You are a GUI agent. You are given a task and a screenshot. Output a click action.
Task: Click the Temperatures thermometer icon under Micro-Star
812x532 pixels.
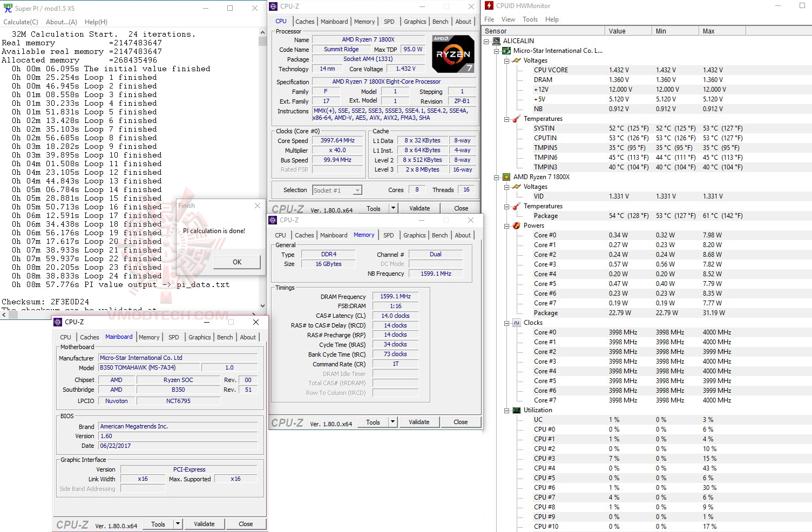517,119
